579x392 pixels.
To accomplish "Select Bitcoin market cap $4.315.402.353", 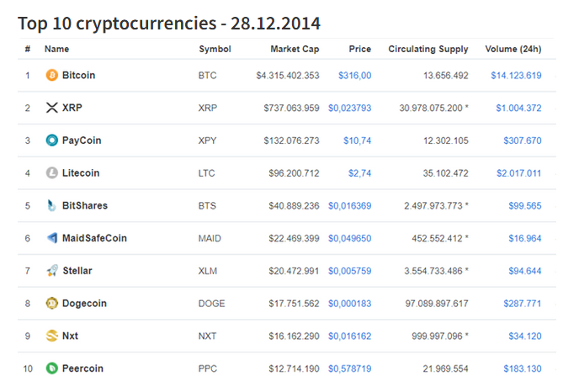I will coord(288,76).
